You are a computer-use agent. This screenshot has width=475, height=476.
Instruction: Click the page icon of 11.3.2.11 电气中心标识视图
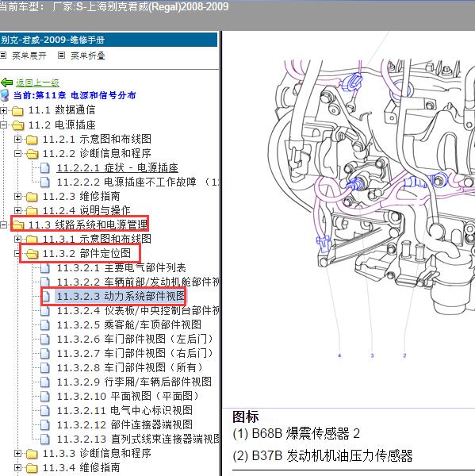click(x=45, y=410)
